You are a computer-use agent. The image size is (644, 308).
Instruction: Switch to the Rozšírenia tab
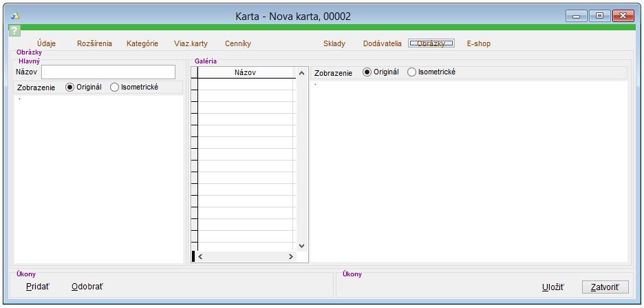(94, 43)
